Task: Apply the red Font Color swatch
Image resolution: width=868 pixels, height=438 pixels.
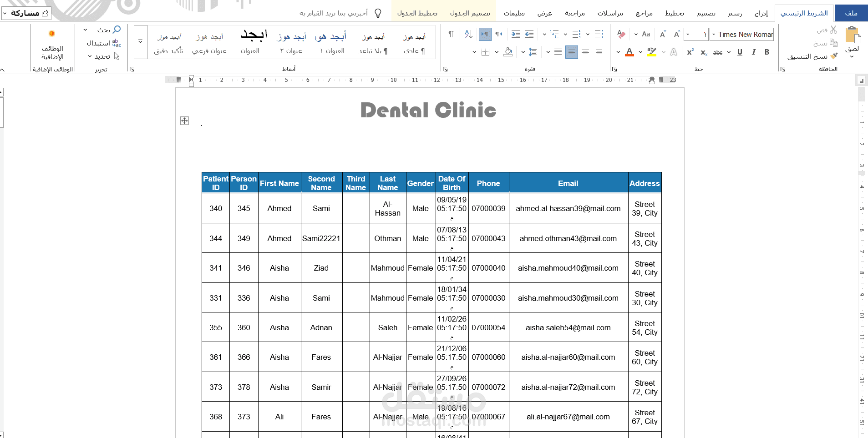Action: tap(629, 52)
